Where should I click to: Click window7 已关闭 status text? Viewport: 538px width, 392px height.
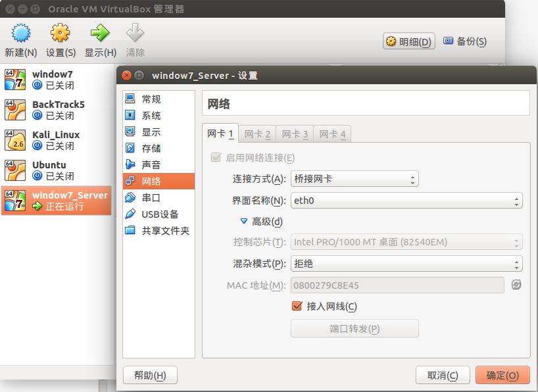[60, 86]
